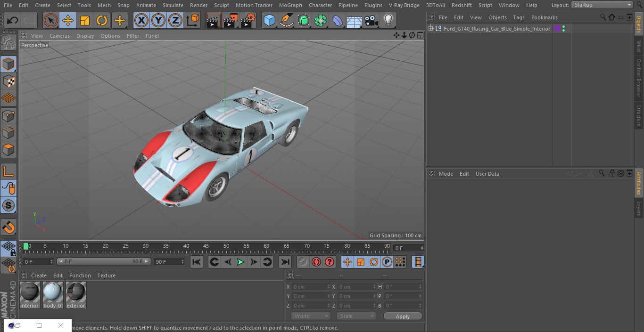Click the current frame stepper arrows
Viewport: 644px width, 332px height.
click(421, 248)
